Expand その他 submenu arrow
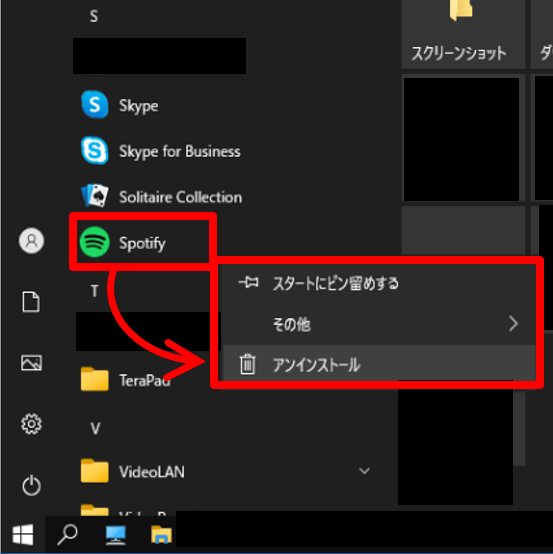553x554 pixels. (x=513, y=324)
